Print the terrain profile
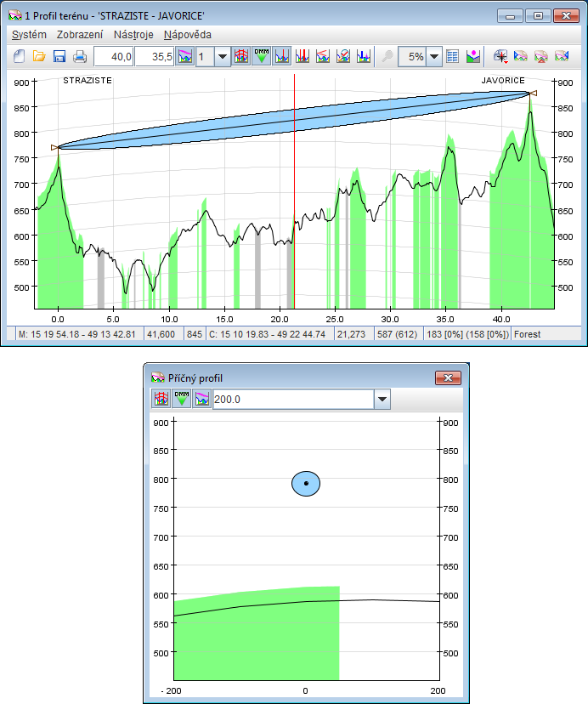This screenshot has height=704, width=588. [80, 57]
